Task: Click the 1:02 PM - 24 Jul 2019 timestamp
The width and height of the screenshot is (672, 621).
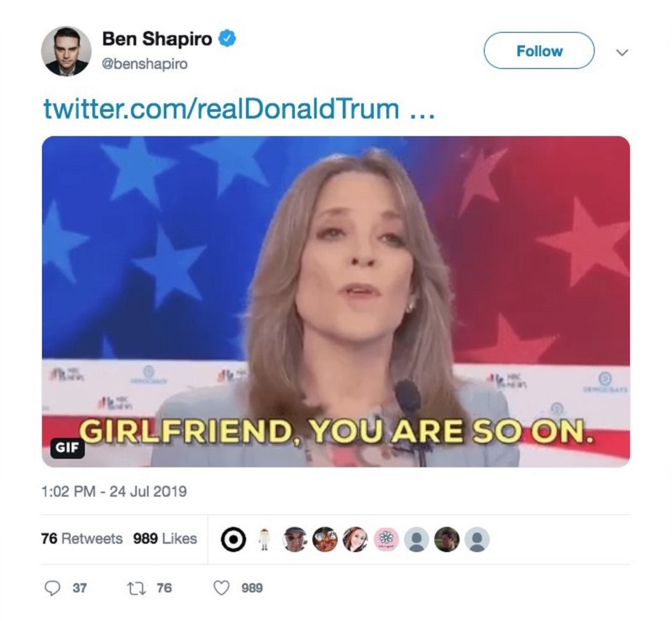Action: coord(114,491)
